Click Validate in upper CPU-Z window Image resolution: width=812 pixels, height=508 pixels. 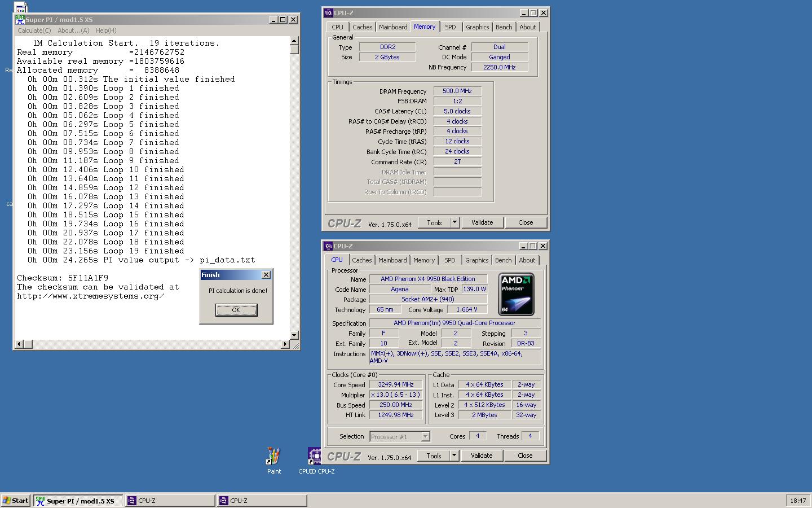[x=482, y=222]
